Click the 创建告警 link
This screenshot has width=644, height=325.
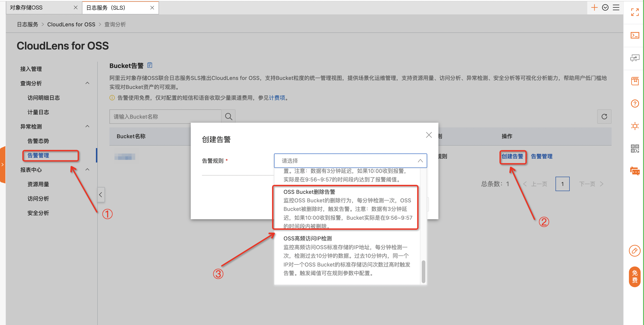(512, 156)
